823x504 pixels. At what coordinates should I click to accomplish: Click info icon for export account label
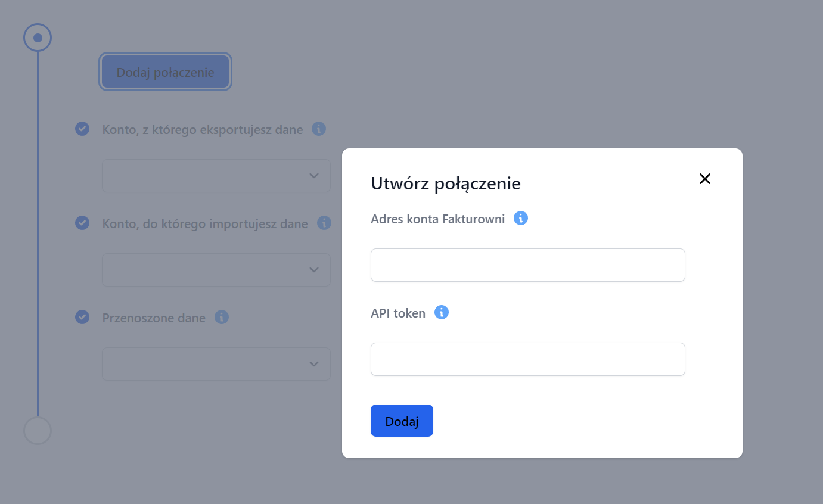click(319, 129)
